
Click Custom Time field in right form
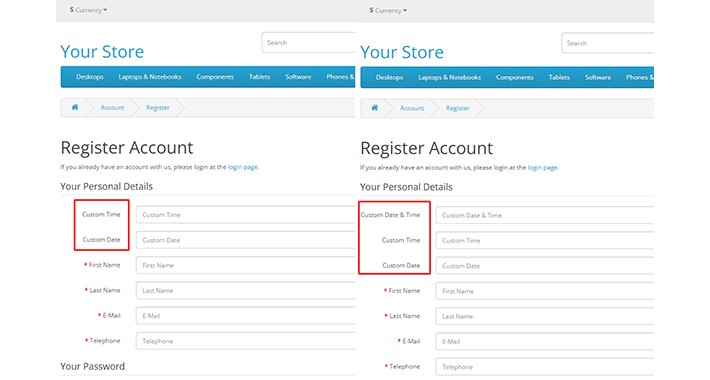point(545,241)
